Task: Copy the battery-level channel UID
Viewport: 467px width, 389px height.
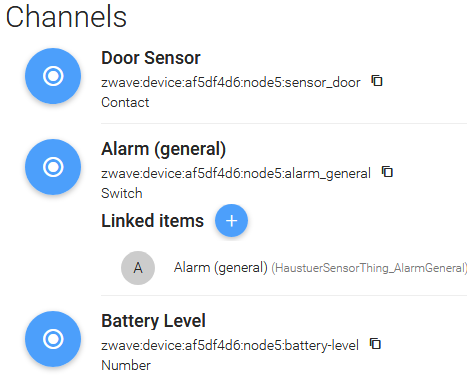Action: pyautogui.click(x=375, y=344)
